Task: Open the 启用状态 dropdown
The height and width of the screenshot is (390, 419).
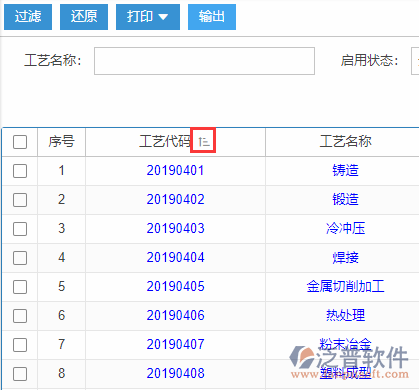Action: pyautogui.click(x=415, y=61)
